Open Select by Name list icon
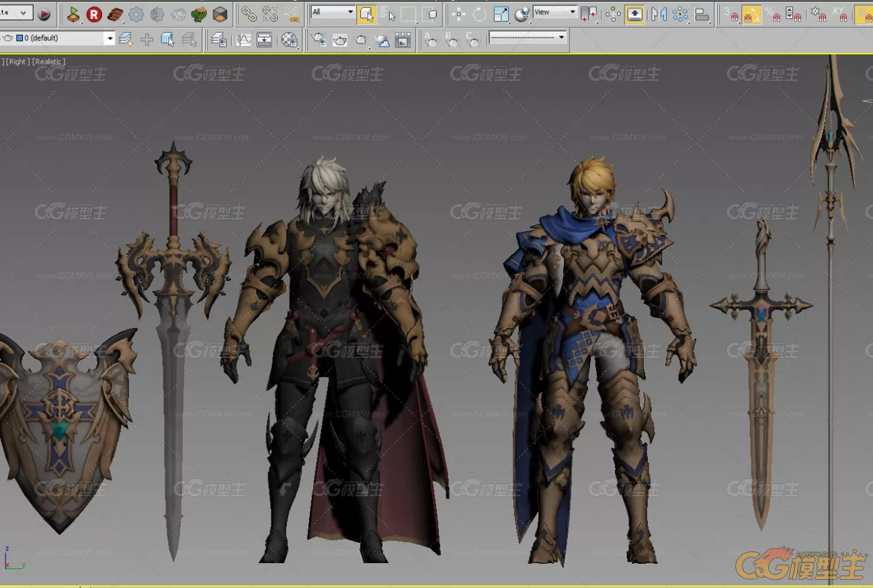The height and width of the screenshot is (588, 873). point(388,14)
